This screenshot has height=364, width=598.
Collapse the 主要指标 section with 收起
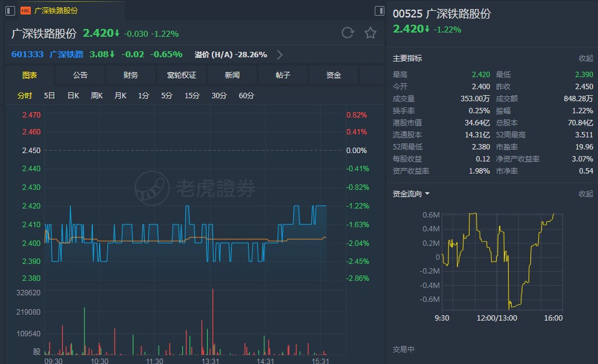(586, 58)
